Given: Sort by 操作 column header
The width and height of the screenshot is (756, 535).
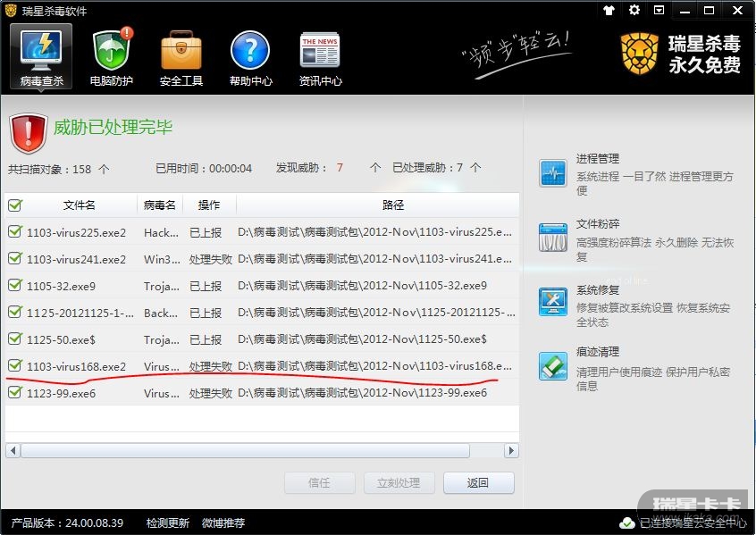Looking at the screenshot, I should [x=209, y=205].
